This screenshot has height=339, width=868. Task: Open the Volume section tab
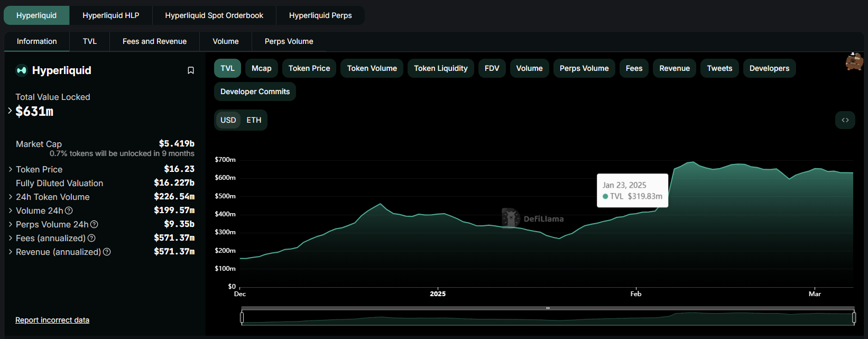[x=226, y=41]
